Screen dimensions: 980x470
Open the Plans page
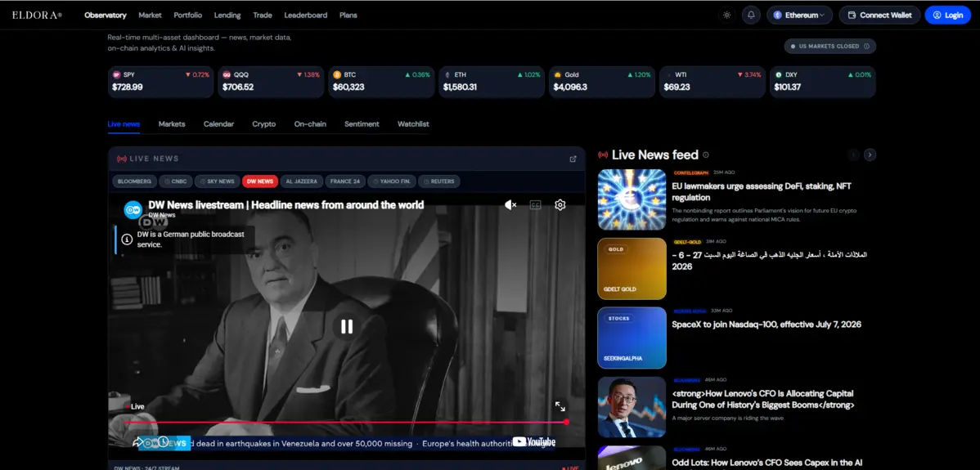coord(348,15)
